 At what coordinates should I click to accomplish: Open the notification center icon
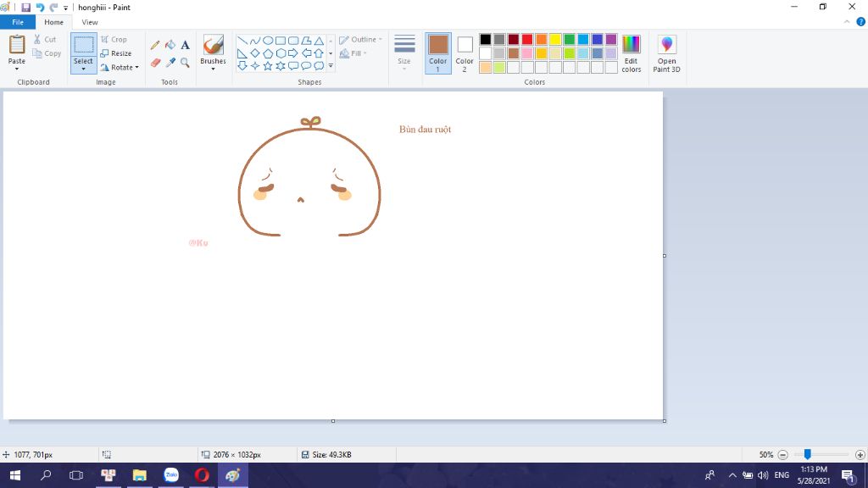(848, 475)
